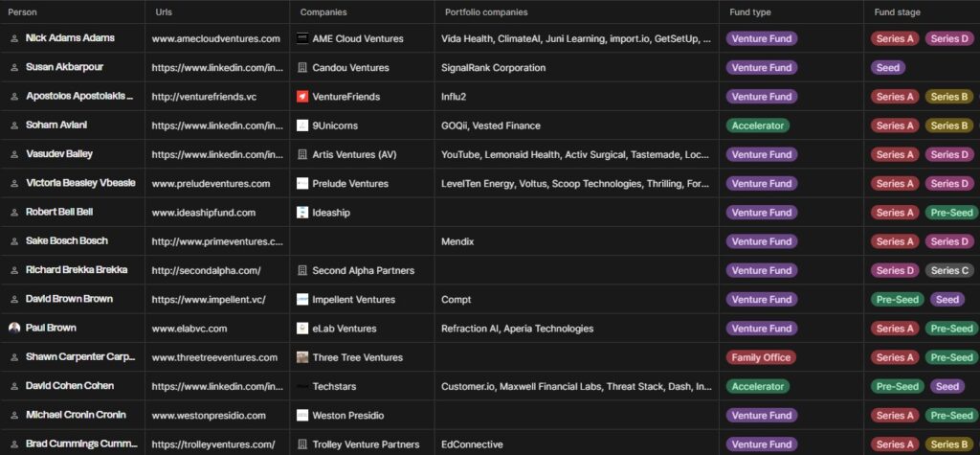
Task: Open the Fund type column header
Action: pos(750,11)
